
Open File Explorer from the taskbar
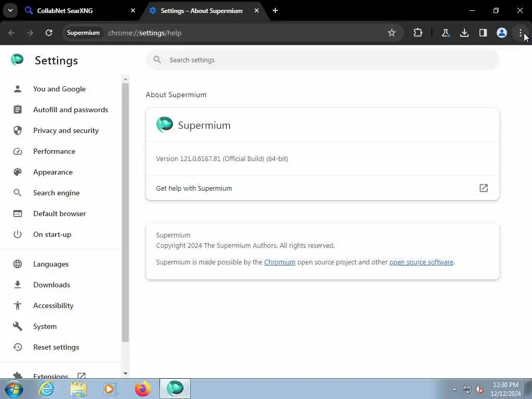coord(79,389)
